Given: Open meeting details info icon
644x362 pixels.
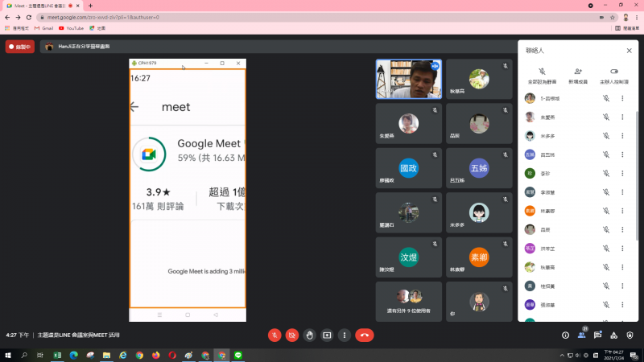Looking at the screenshot, I should coord(566,335).
